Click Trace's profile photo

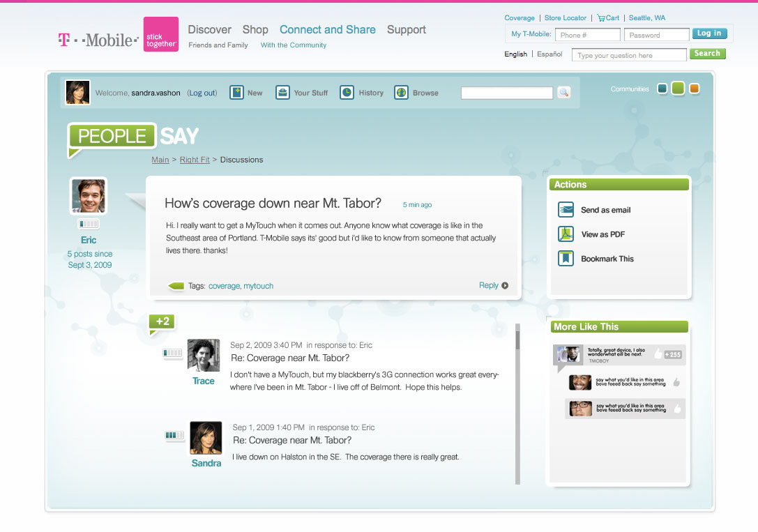point(204,355)
